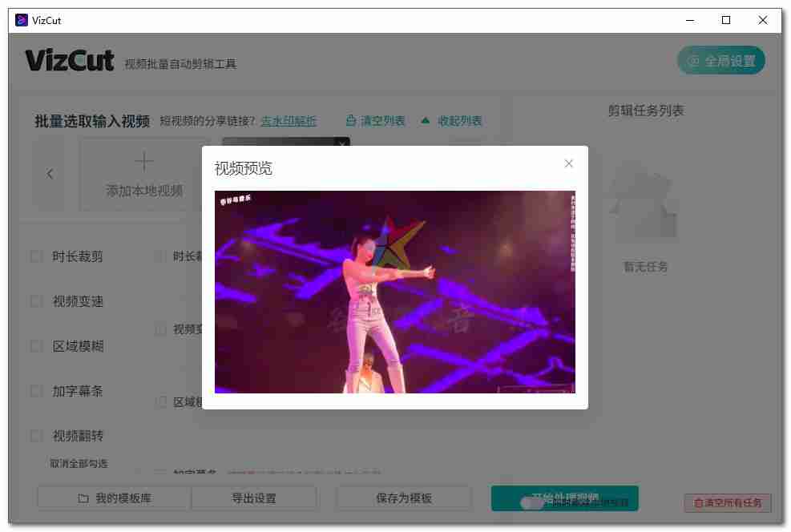Remove the video thumbnail with its X icon
Viewport: 791px width, 532px height.
tap(342, 143)
